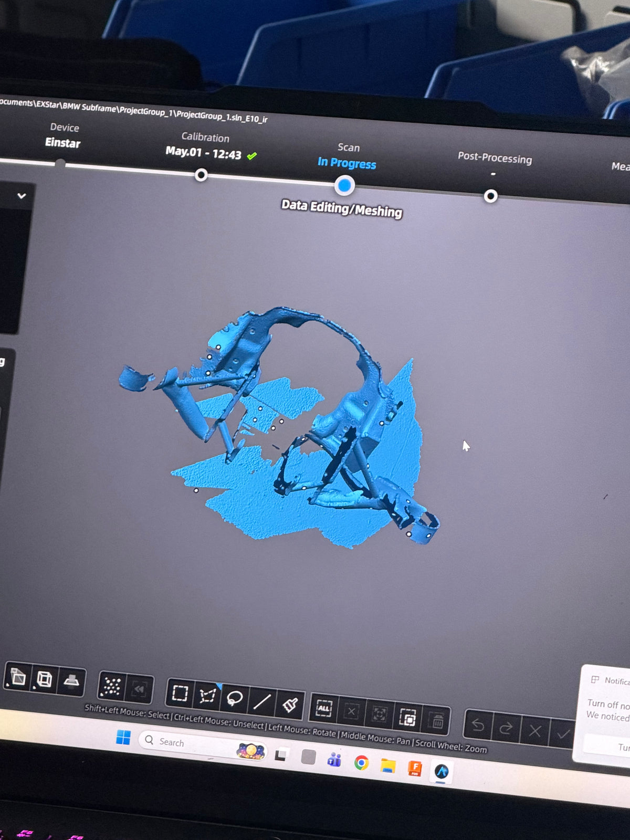
Task: Open the Scan step circle marker
Action: pos(344,185)
